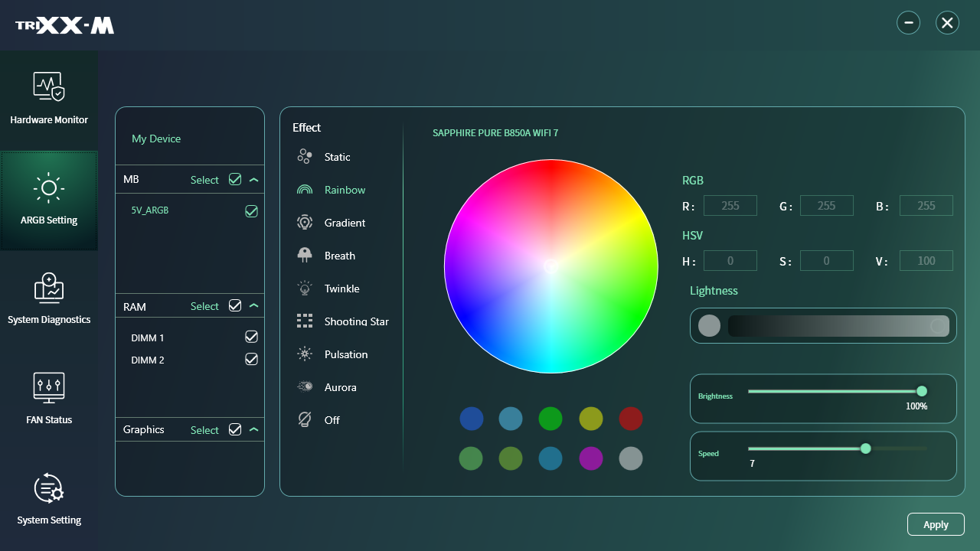Image resolution: width=980 pixels, height=551 pixels.
Task: Click the Speed slider handle
Action: pyautogui.click(x=866, y=448)
